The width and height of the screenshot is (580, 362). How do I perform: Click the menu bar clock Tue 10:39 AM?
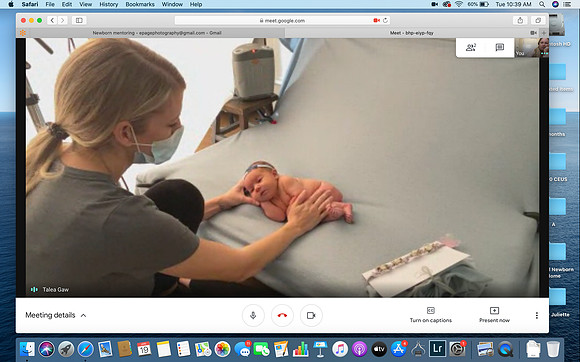(513, 4)
